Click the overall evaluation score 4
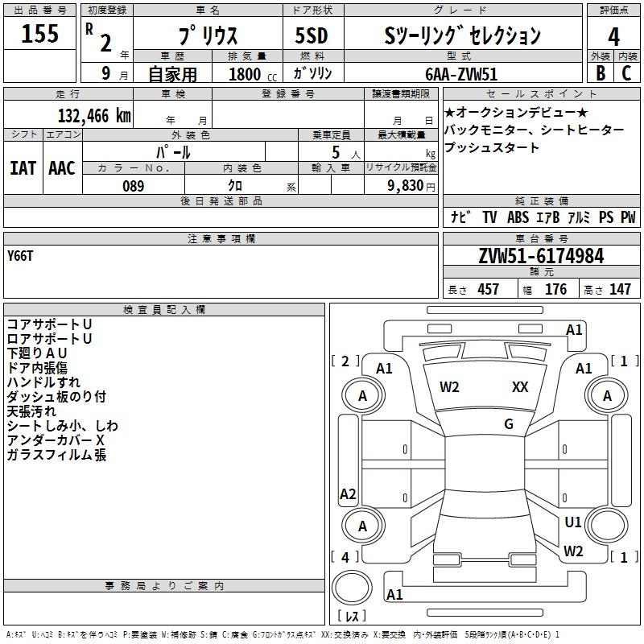644x644 pixels. 613,35
